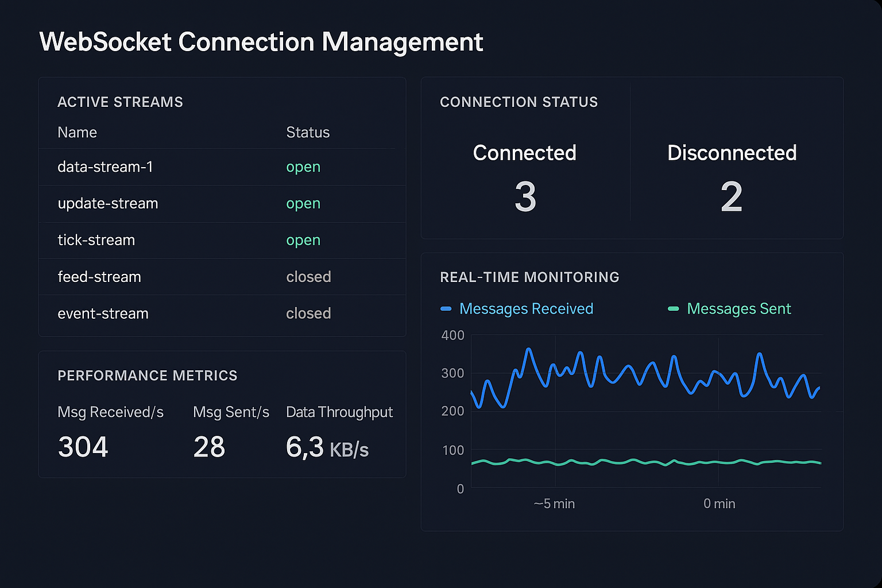This screenshot has width=882, height=588.
Task: Click the WebSocket Connection Management heading
Action: (x=261, y=42)
